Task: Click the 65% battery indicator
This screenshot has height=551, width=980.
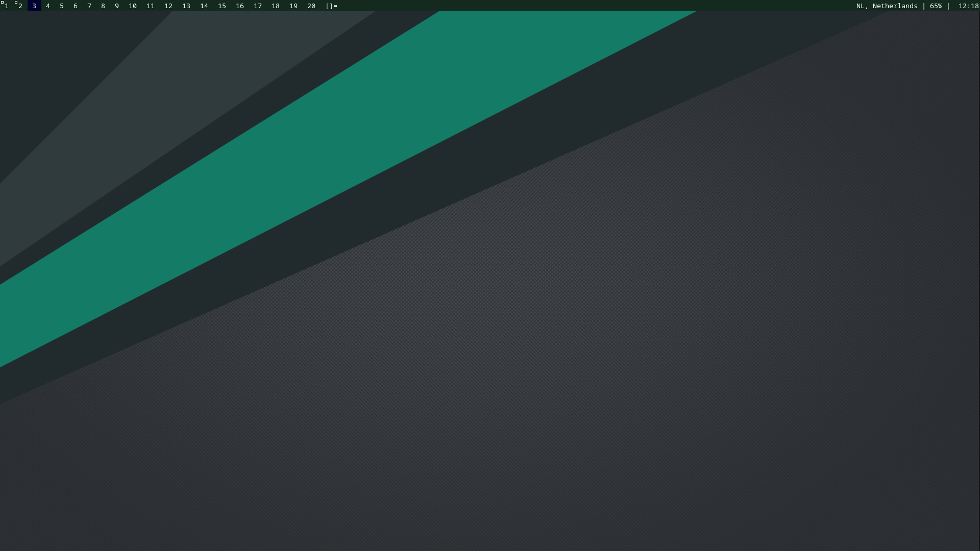Action: coord(936,6)
